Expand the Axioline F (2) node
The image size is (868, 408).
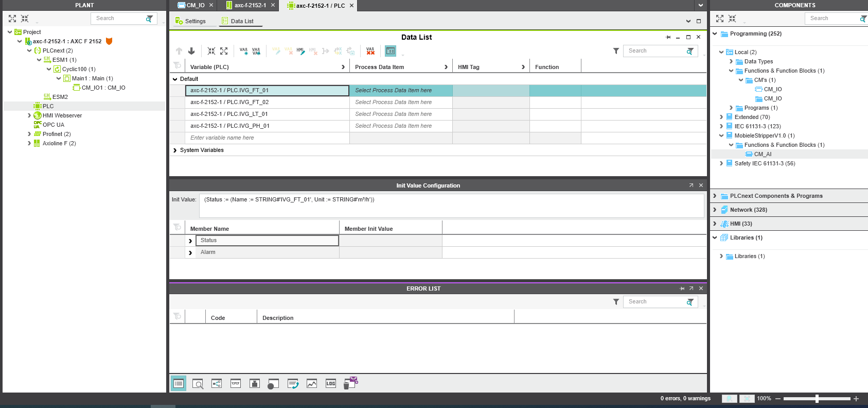tap(29, 143)
